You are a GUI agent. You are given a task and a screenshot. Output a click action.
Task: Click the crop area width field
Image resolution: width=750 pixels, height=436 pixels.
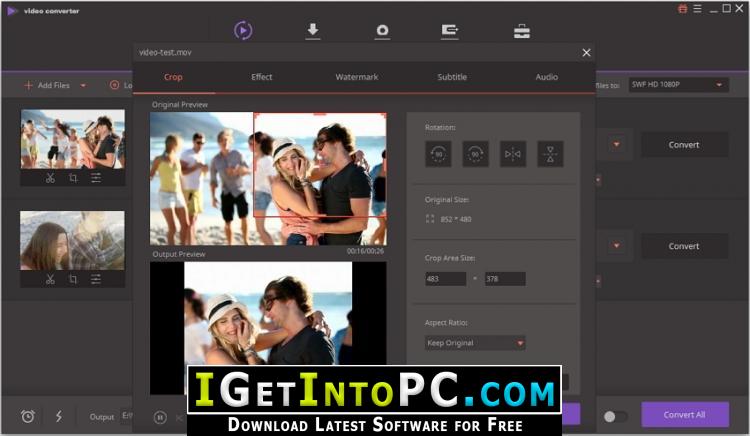coord(445,279)
